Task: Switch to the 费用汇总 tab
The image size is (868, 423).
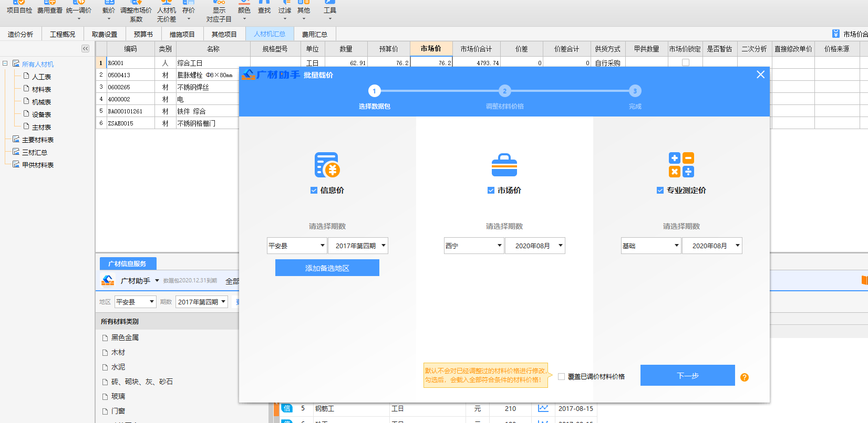Action: coord(315,34)
